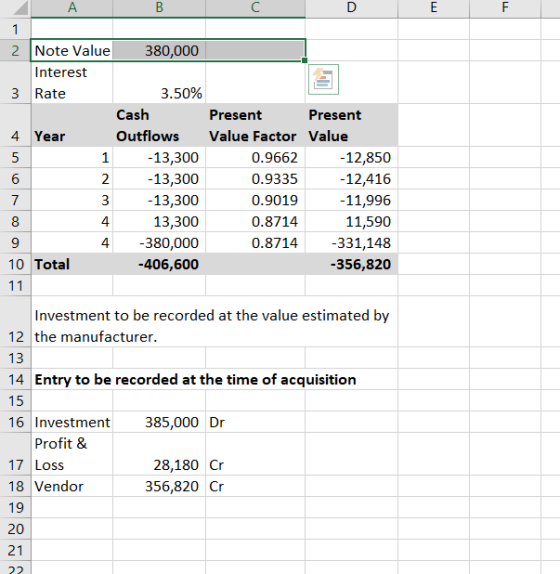Click the Select All corner triangle
Viewport: 560px width, 574px height.
[21, 8]
